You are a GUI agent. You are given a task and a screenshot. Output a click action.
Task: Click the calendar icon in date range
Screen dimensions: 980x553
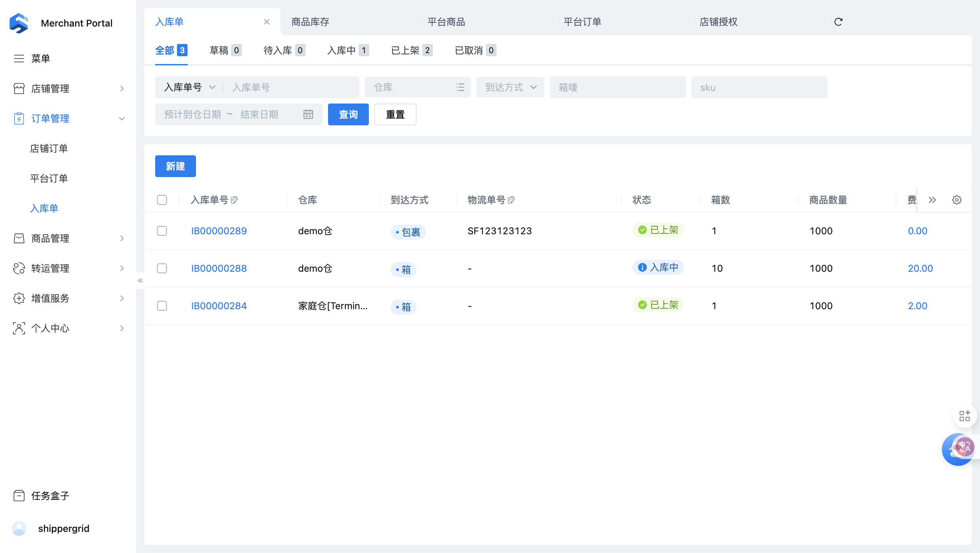pyautogui.click(x=308, y=114)
